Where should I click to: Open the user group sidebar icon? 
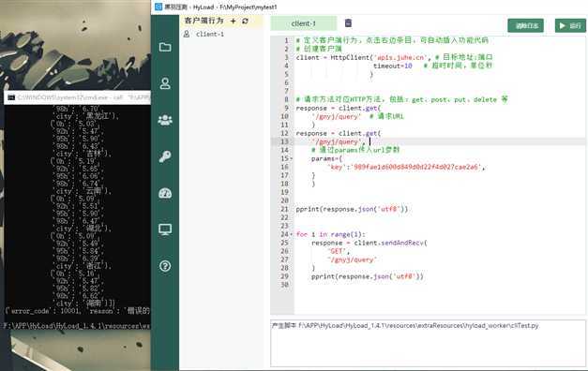coord(165,120)
